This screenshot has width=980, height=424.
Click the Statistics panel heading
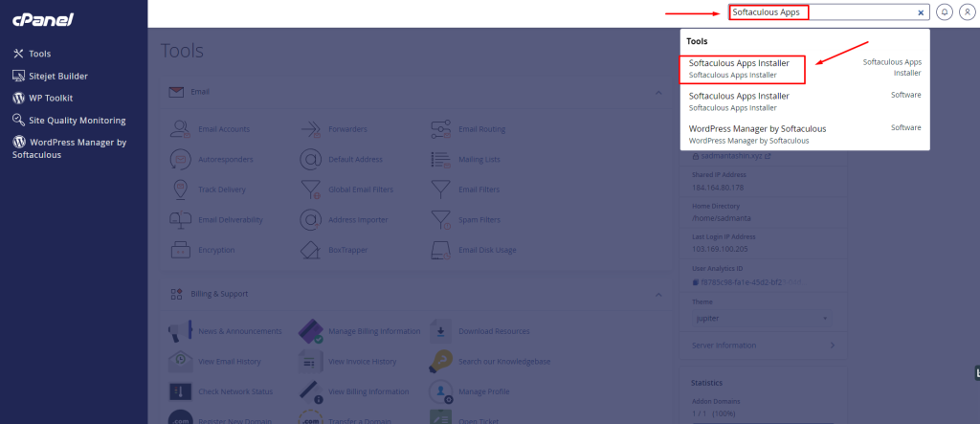pos(707,382)
